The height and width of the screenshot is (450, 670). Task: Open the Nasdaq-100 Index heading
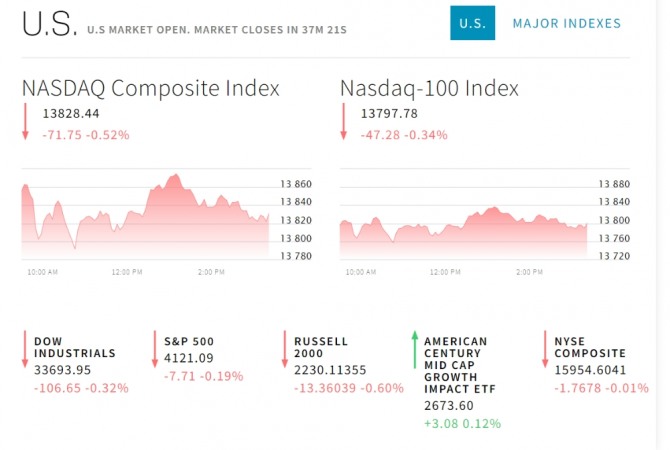click(429, 88)
